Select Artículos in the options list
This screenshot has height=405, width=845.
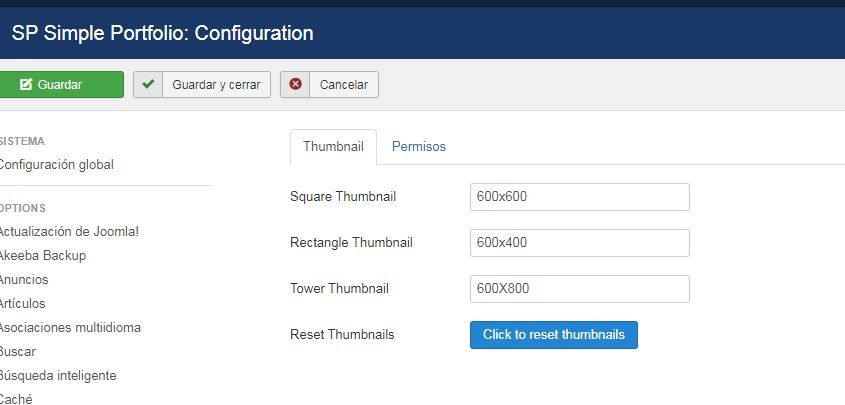[x=22, y=303]
